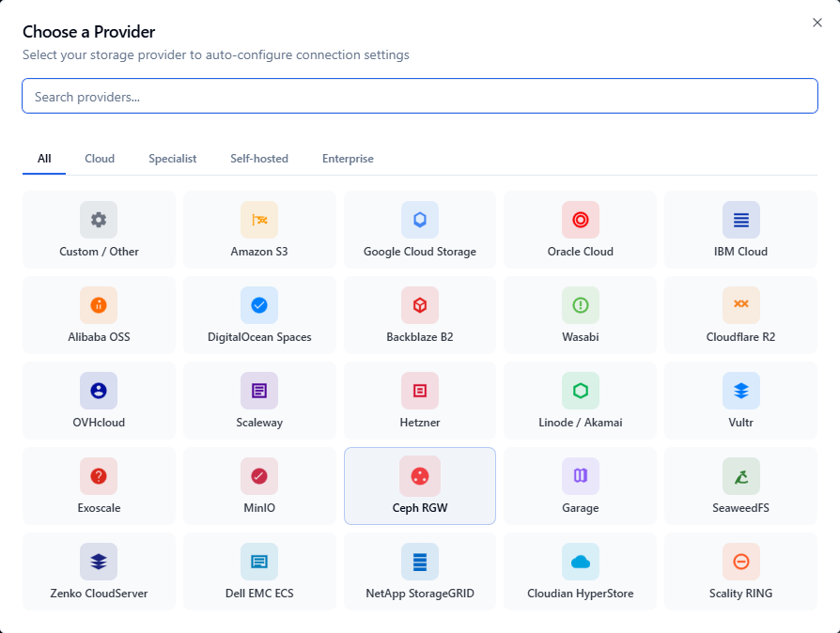
Task: Select the Custom / Other gear icon
Action: point(99,220)
